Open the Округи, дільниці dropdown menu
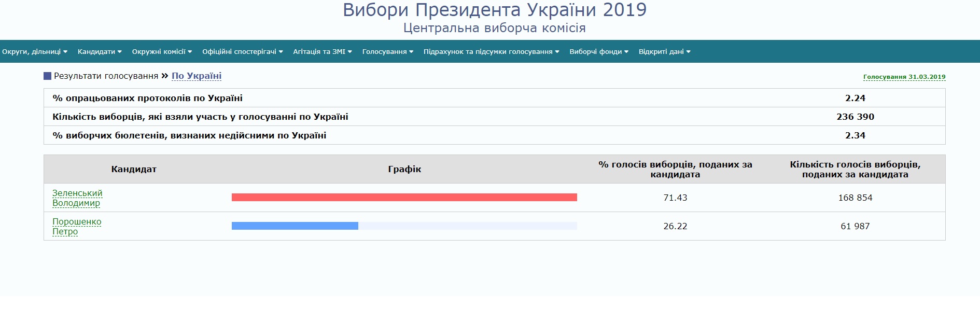Viewport: 980px width, 336px height. tap(35, 52)
